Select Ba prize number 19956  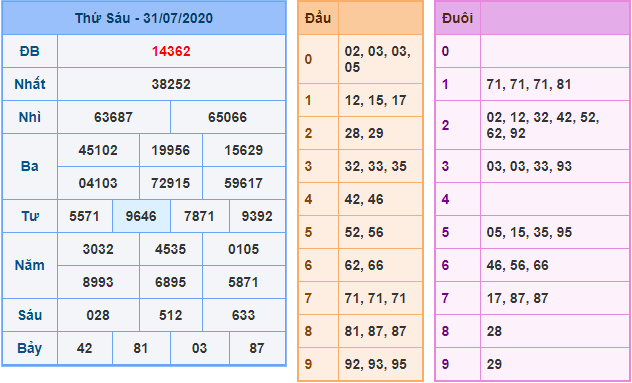(x=171, y=150)
